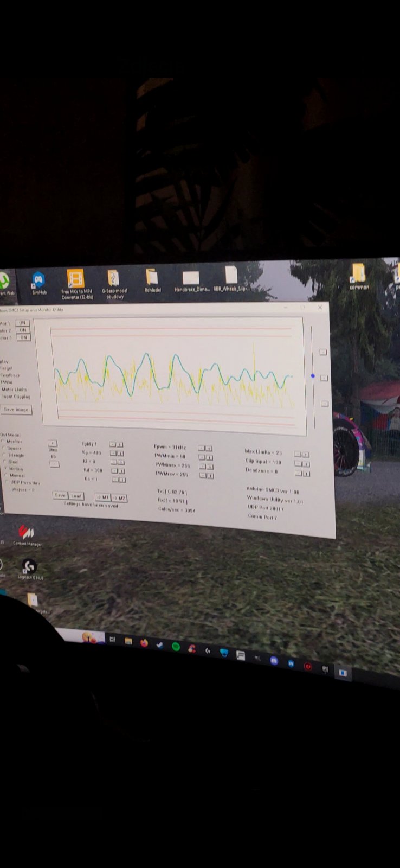
Task: Open the common folder on desktop
Action: tap(359, 277)
